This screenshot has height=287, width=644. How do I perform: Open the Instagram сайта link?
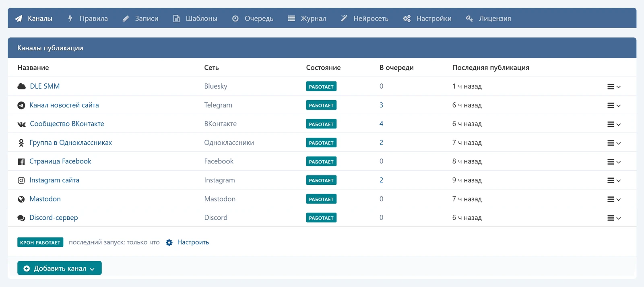[x=54, y=180]
